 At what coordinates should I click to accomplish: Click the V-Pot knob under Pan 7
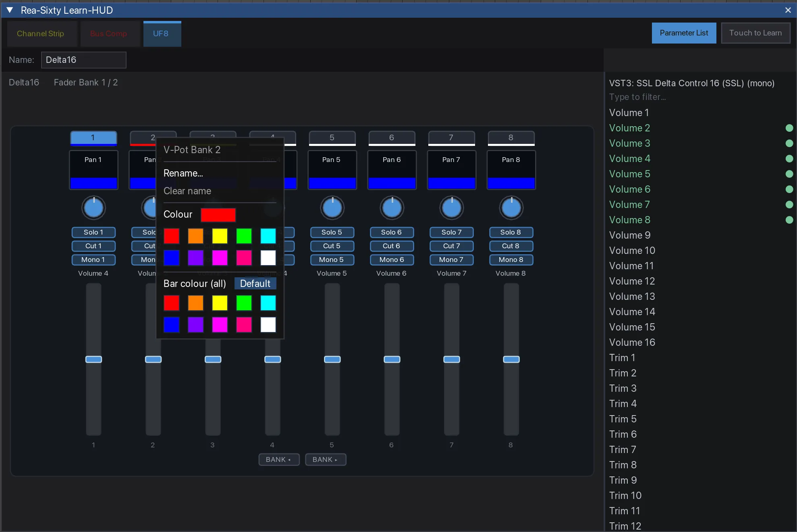pos(451,208)
